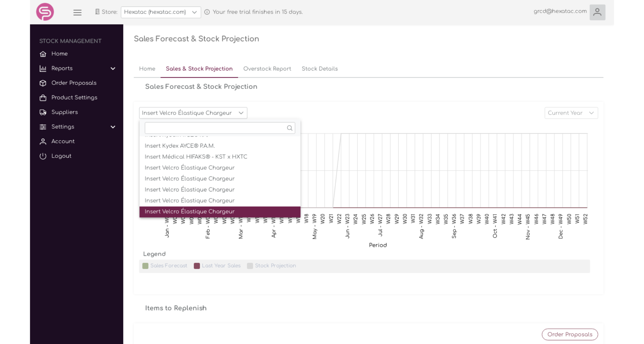Toggle the hamburger menu icon
Image resolution: width=644 pixels, height=344 pixels.
pos(77,12)
